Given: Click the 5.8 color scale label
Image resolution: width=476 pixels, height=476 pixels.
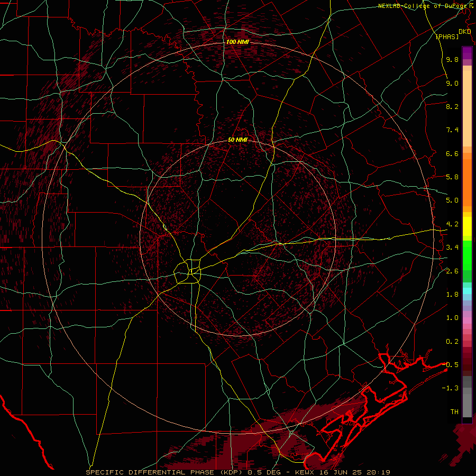Looking at the screenshot, I should point(452,177).
